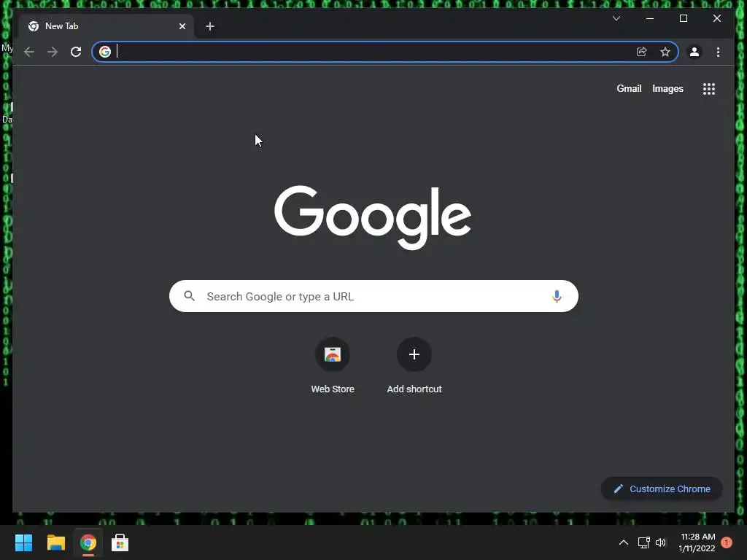The width and height of the screenshot is (747, 560).
Task: Open Gmail link
Action: click(x=629, y=88)
